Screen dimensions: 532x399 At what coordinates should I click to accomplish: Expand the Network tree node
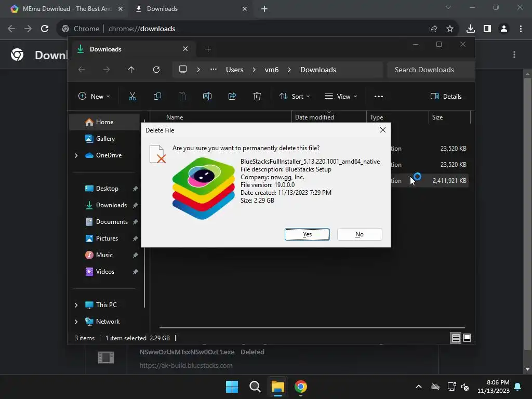(x=76, y=322)
